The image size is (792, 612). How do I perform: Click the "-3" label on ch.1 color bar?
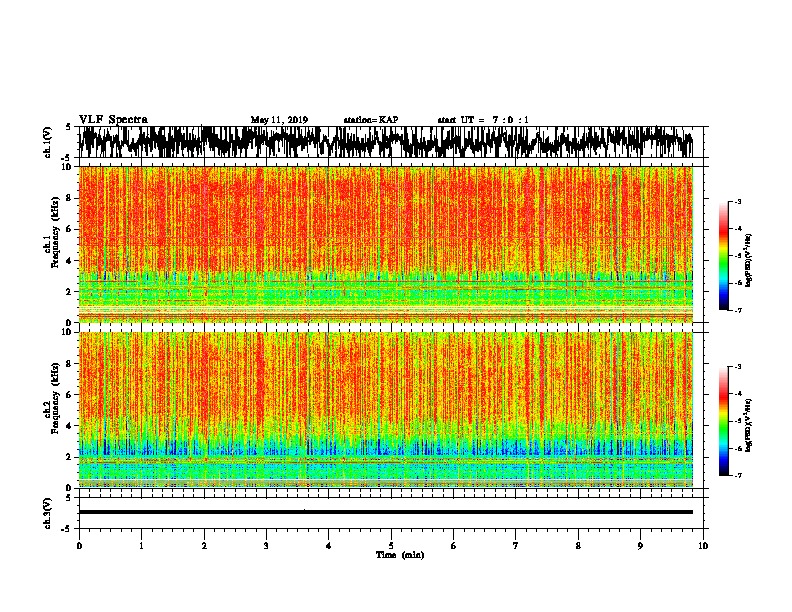tap(737, 201)
